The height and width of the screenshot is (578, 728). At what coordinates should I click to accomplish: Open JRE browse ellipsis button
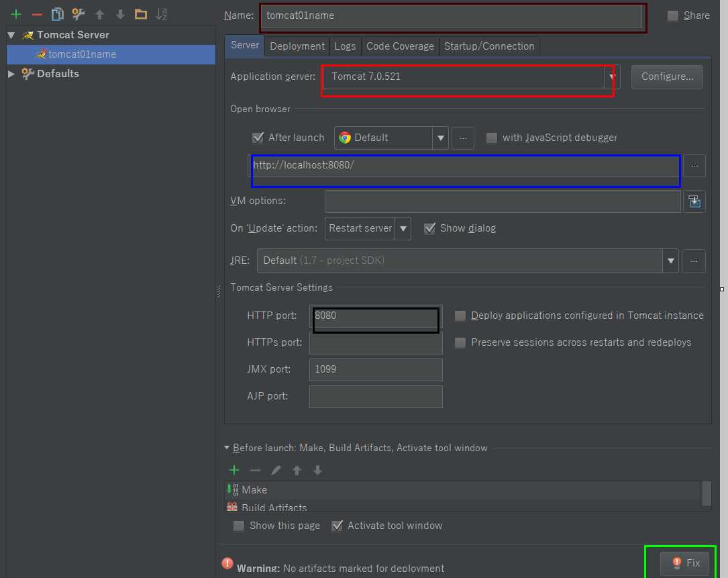click(694, 261)
